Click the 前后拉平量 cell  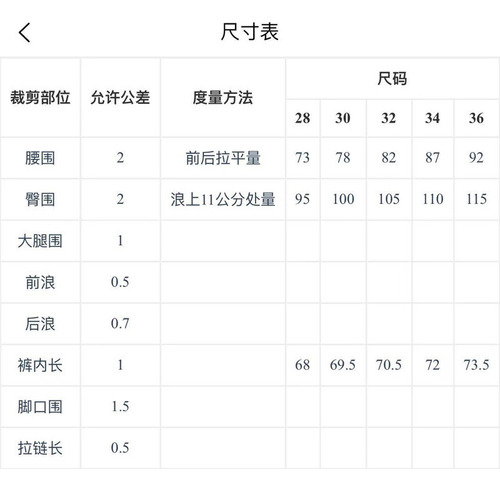point(223,158)
